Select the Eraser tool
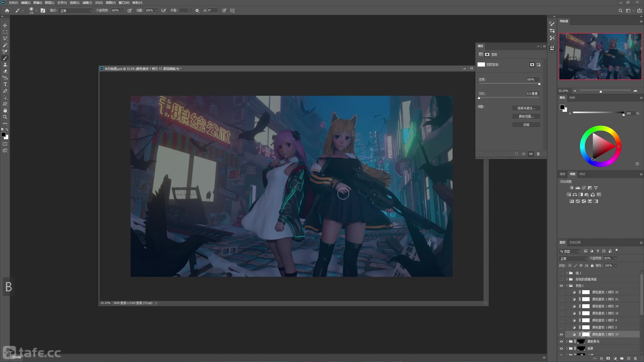This screenshot has width=644, height=362. [5, 71]
